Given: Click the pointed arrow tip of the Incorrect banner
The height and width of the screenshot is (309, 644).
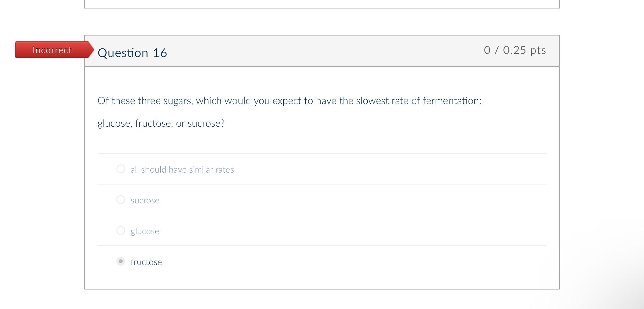Looking at the screenshot, I should pyautogui.click(x=91, y=50).
